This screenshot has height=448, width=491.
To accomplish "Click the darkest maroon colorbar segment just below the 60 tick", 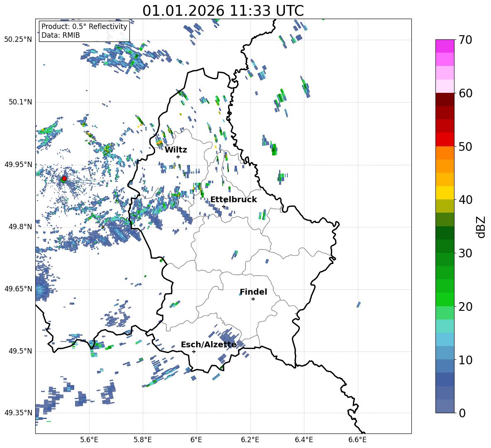I will click(x=445, y=99).
